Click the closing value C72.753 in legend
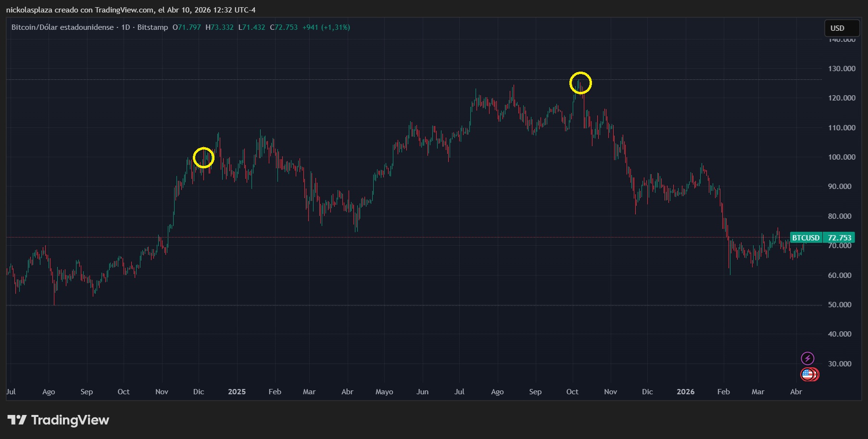Viewport: 868px width, 439px height. pos(284,27)
